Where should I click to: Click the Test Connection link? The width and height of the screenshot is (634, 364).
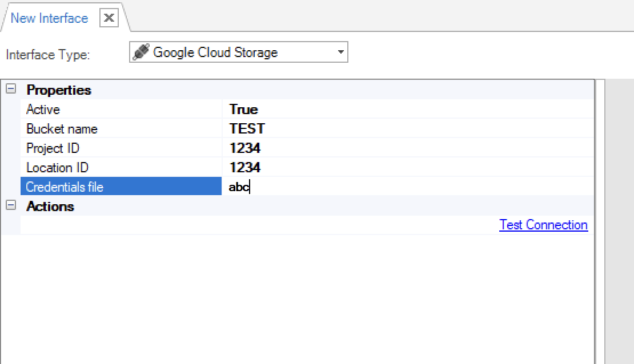(543, 225)
